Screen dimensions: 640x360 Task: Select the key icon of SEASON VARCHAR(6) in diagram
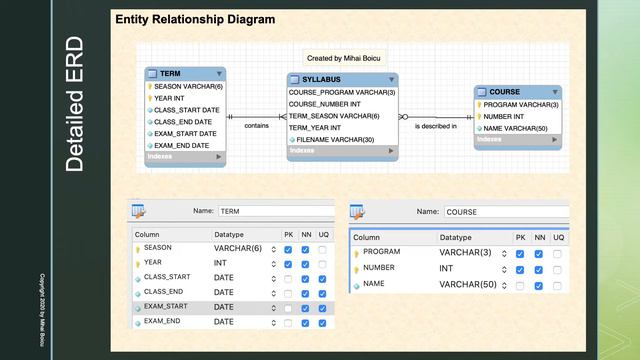click(150, 87)
